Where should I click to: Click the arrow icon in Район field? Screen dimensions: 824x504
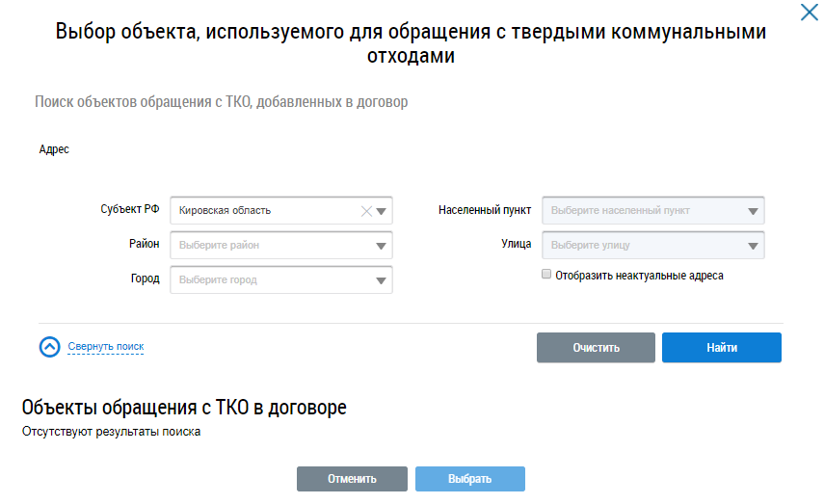382,246
